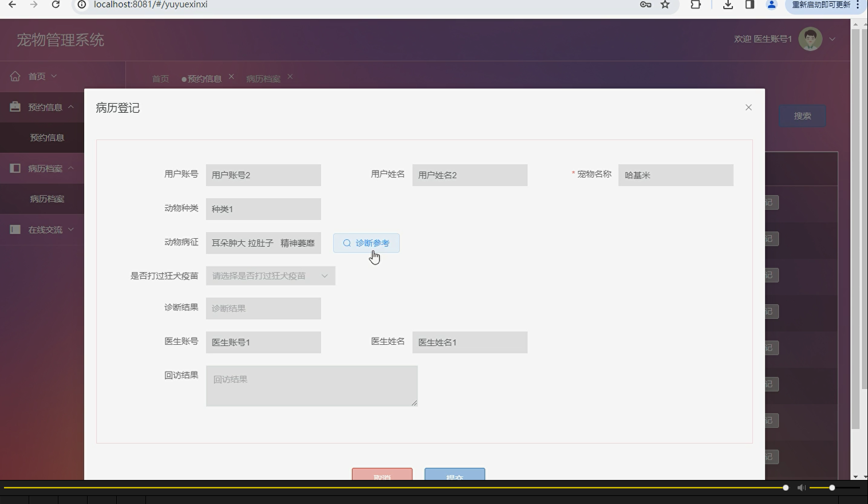Select the 病历档案 submenu item
Screen dimensions: 868x504
point(47,199)
